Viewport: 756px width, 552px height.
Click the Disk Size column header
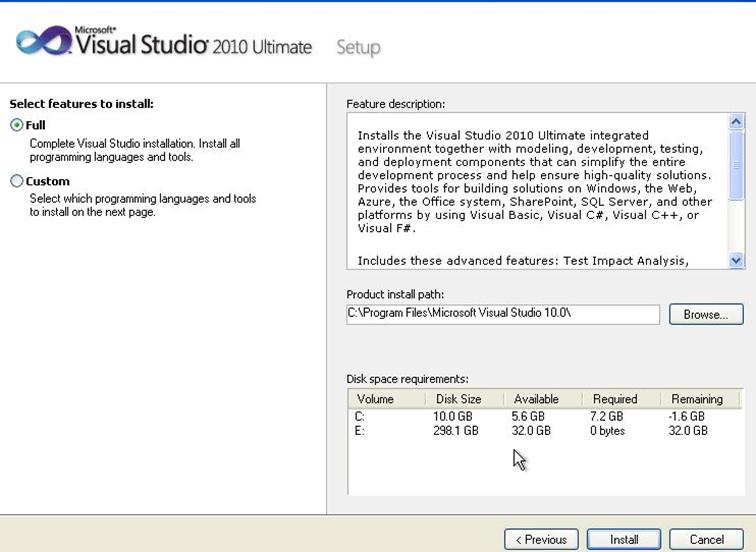(x=465, y=399)
